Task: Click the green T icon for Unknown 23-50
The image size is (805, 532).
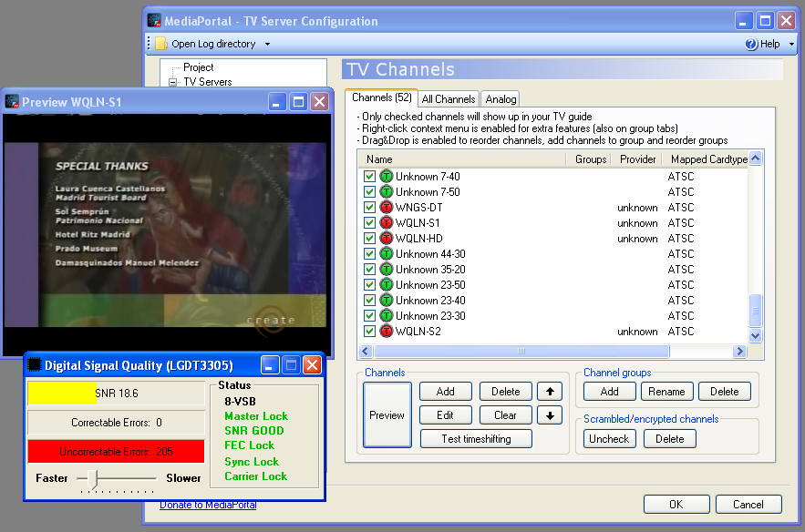Action: pyautogui.click(x=386, y=285)
